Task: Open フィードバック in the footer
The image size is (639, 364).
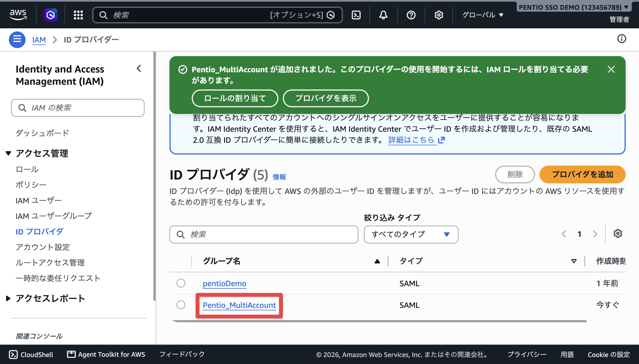Action: click(x=182, y=354)
